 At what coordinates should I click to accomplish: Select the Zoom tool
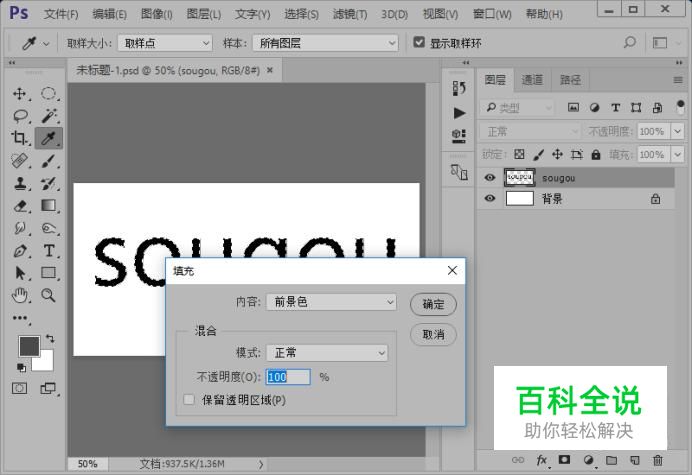pyautogui.click(x=49, y=295)
